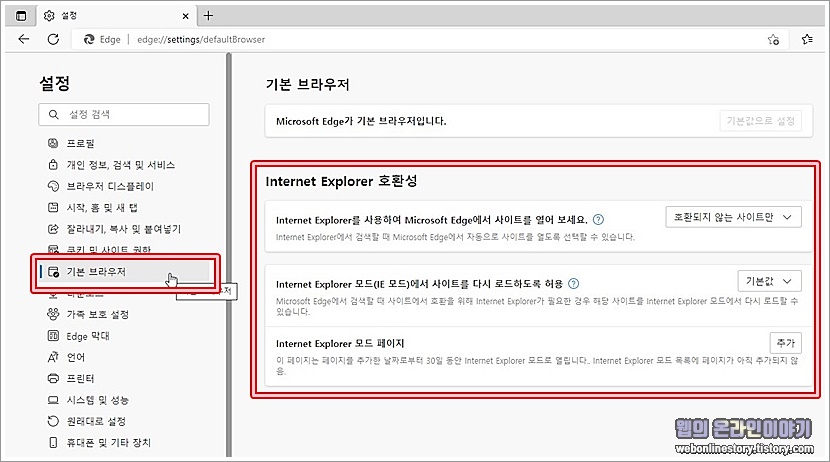This screenshot has height=462, width=830.
Task: Click the 설정 sidebar heading
Action: click(55, 83)
